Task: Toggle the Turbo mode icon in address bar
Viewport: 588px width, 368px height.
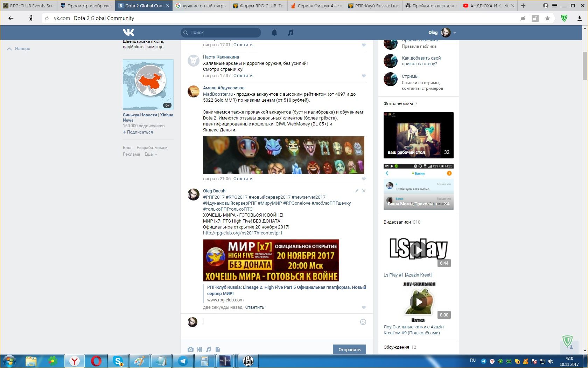Action: tap(523, 18)
